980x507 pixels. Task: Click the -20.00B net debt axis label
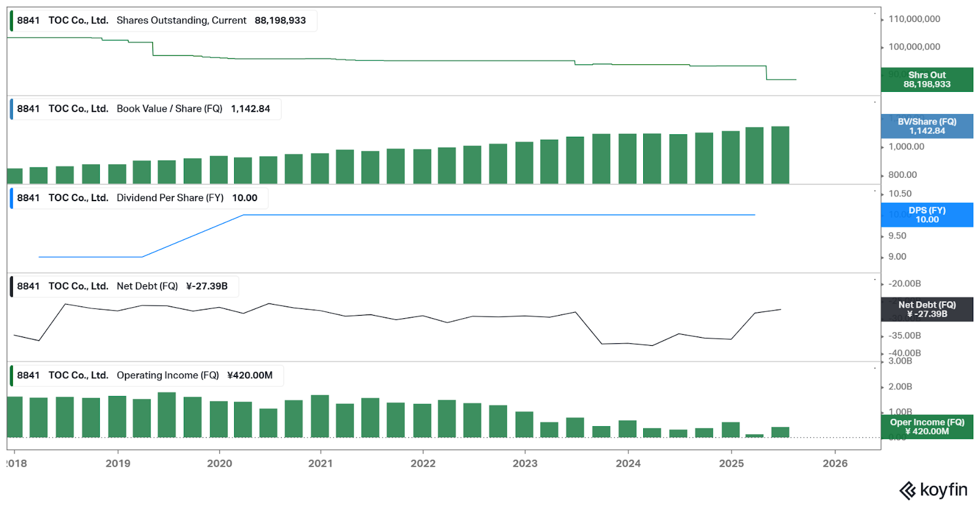point(904,284)
